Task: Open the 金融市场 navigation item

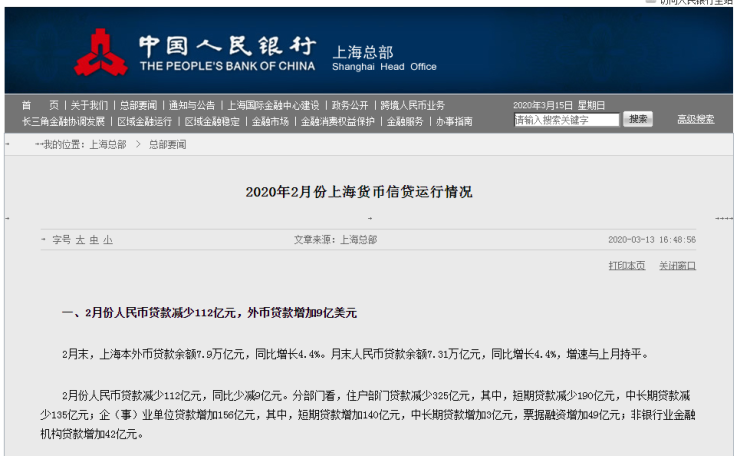Action: 270,121
